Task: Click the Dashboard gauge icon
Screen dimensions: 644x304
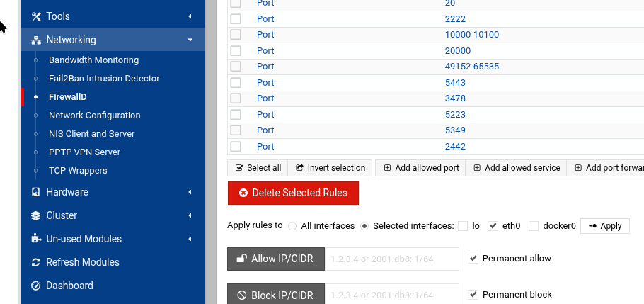Action: coord(36,286)
